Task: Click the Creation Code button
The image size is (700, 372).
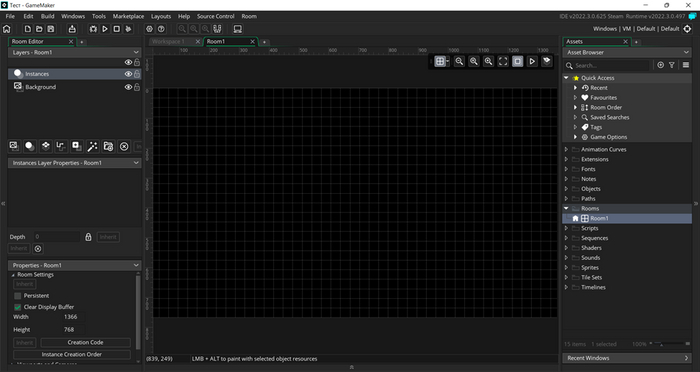Action: coord(85,343)
